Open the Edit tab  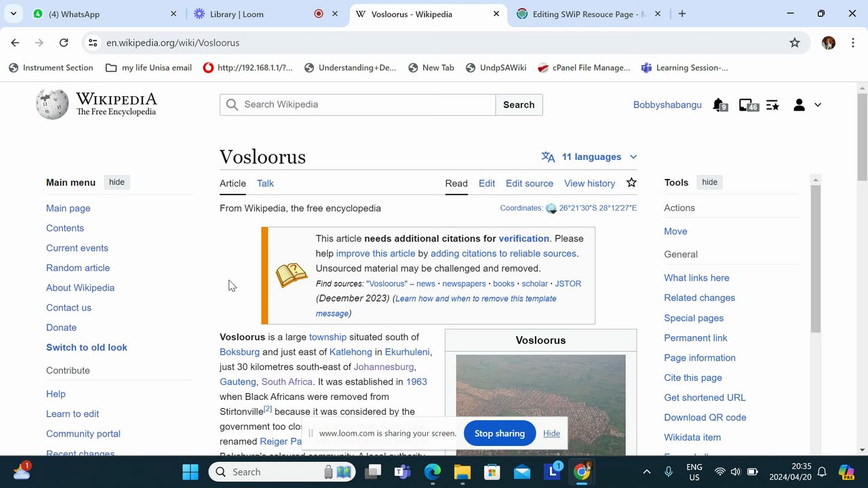[x=487, y=184]
